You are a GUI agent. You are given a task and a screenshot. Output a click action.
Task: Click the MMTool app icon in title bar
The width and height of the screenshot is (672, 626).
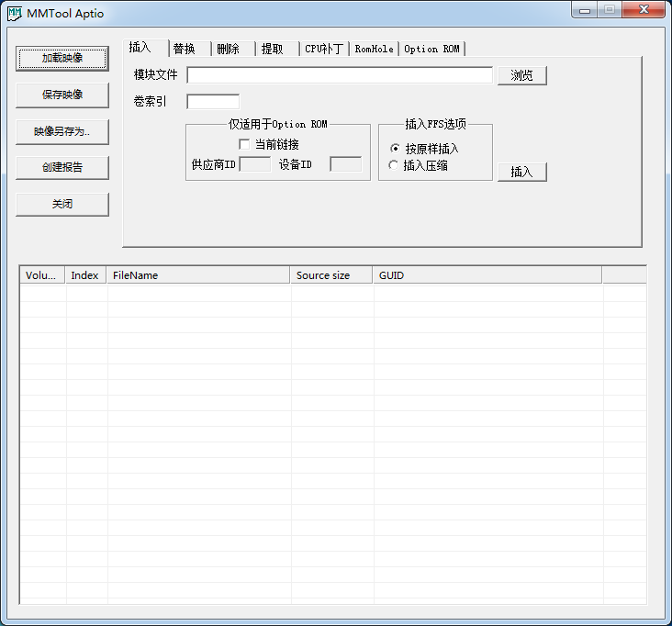pos(14,13)
